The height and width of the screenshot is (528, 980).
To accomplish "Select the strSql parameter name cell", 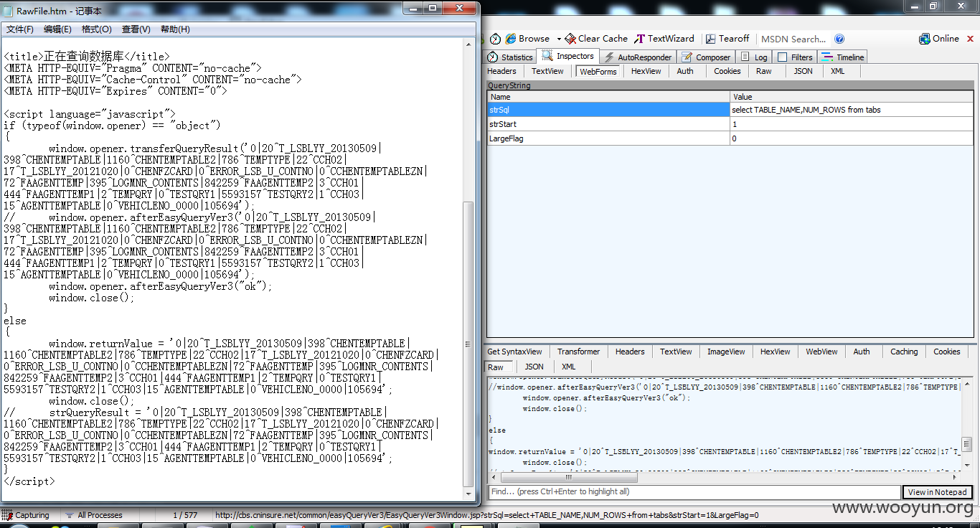I will (x=608, y=110).
